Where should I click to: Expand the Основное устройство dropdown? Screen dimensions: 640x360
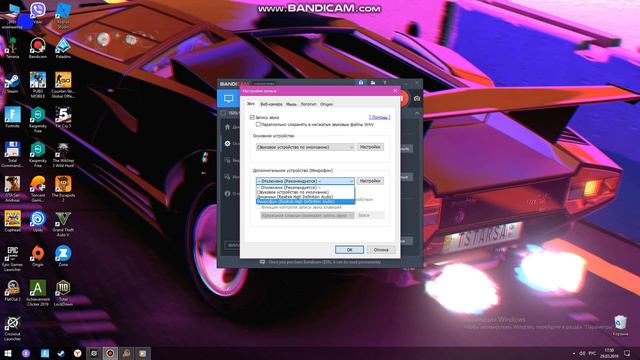pyautogui.click(x=305, y=147)
